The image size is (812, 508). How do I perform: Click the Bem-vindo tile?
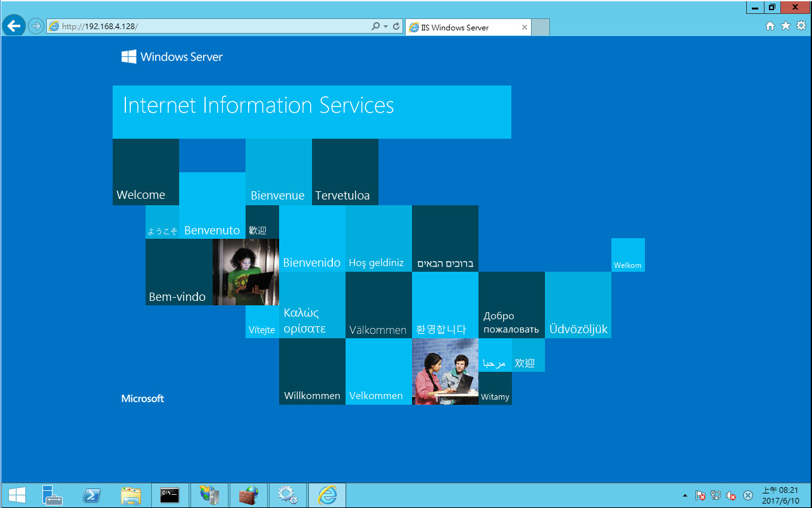coord(178,272)
